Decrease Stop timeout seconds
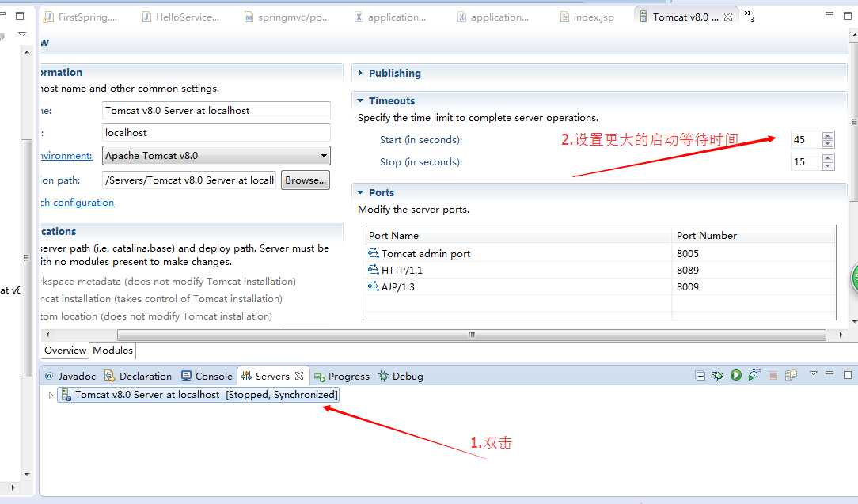 (x=828, y=166)
